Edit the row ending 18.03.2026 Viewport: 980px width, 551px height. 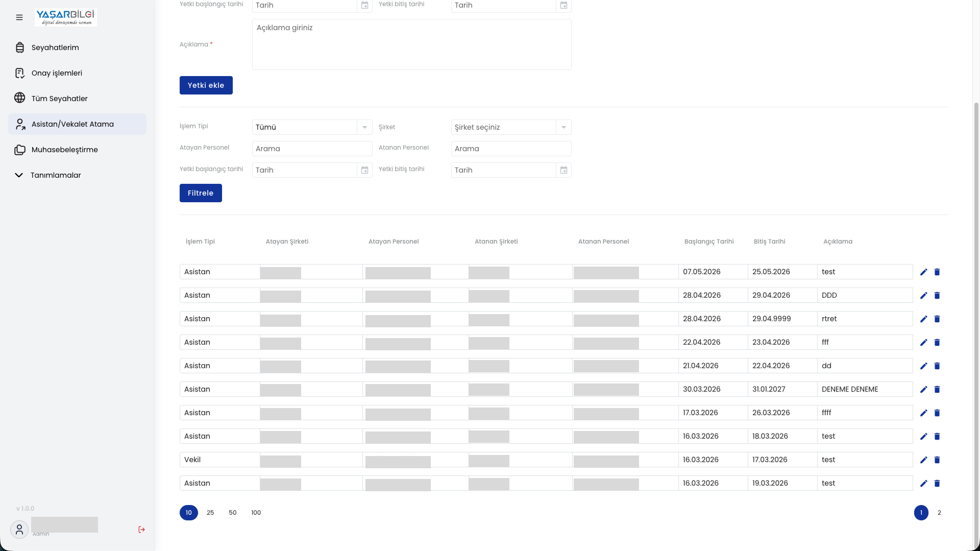923,437
